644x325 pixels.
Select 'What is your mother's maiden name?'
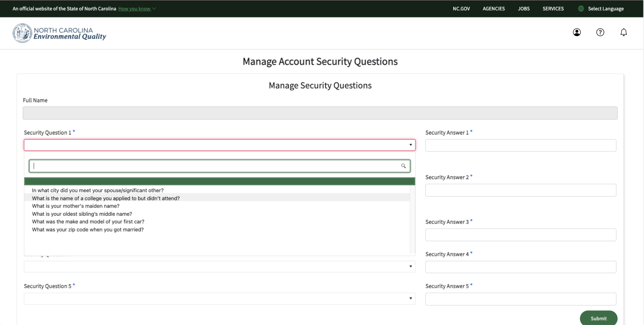76,206
